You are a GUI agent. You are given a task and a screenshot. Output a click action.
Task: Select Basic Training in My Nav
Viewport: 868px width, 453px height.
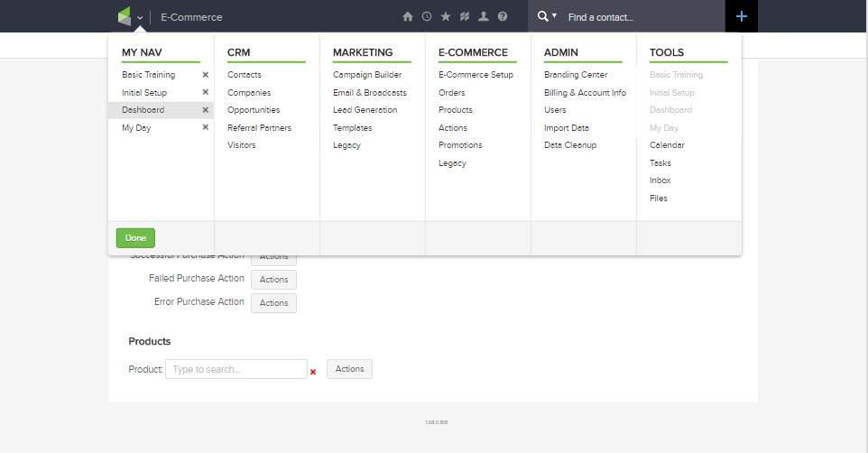point(148,75)
